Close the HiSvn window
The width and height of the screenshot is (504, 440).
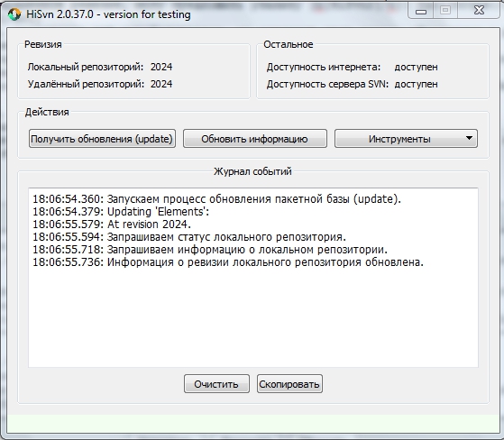479,11
